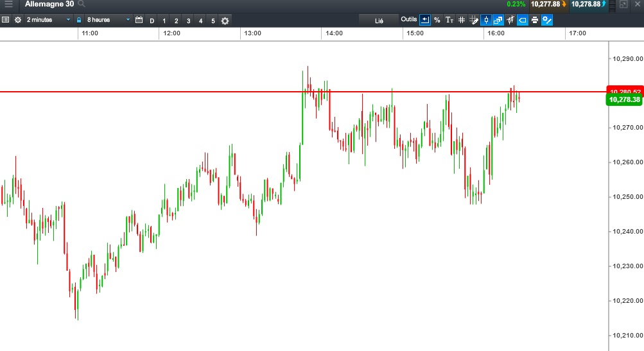Click the 12:00 time axis label
This screenshot has width=644, height=351.
tap(171, 33)
